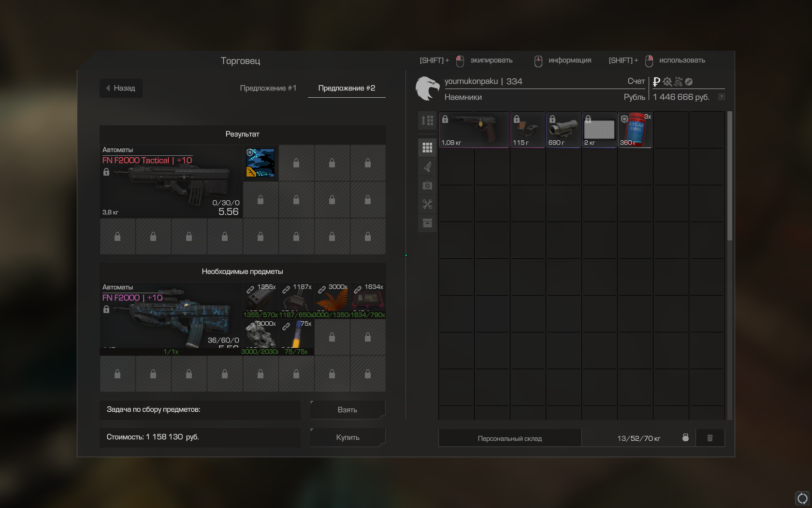Switch to Предложение #2 tab

coord(347,88)
